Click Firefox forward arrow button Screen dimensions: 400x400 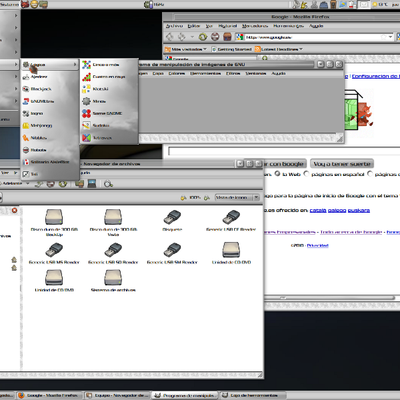[182, 37]
